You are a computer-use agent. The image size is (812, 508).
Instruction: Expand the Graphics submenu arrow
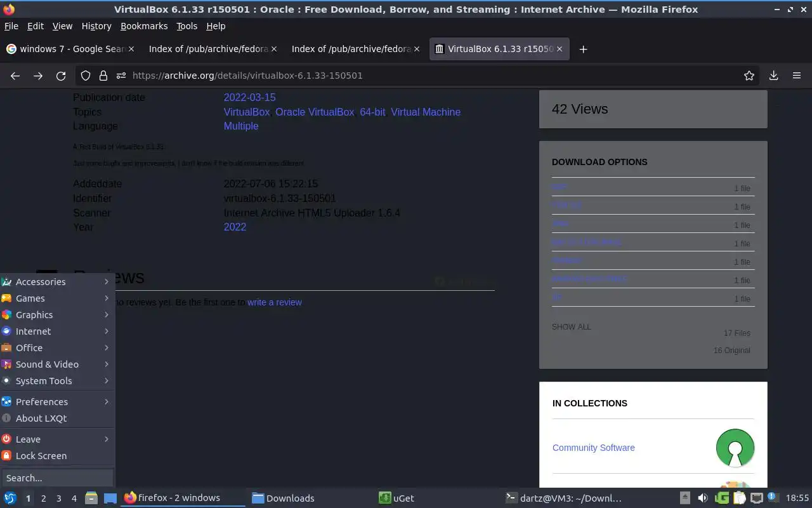tap(107, 314)
